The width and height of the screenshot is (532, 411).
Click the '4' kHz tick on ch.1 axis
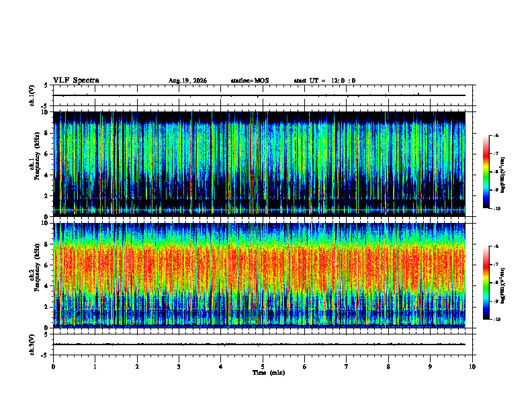tap(47, 175)
